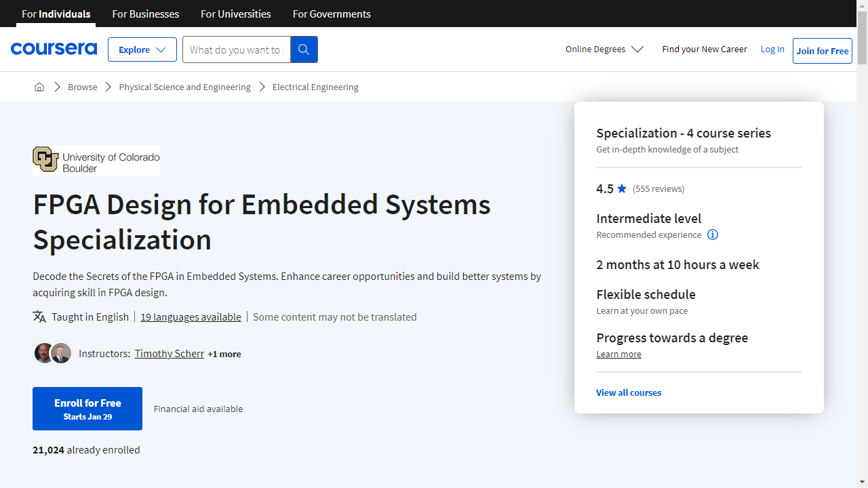
Task: Go to home via breadcrumb house icon
Action: pyautogui.click(x=39, y=87)
